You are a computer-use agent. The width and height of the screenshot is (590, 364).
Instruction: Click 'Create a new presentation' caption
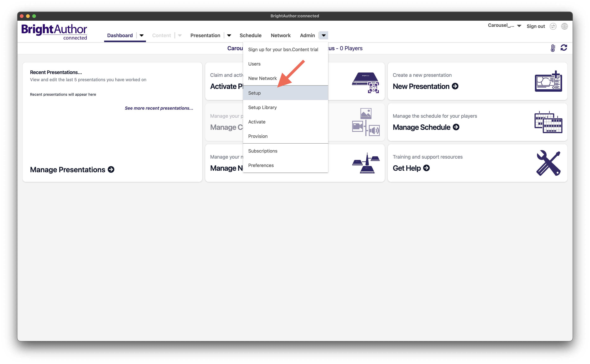pos(422,75)
